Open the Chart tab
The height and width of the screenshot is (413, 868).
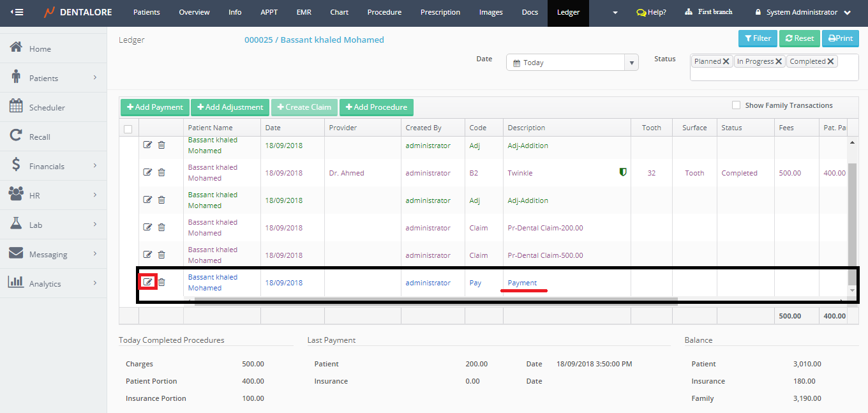339,13
